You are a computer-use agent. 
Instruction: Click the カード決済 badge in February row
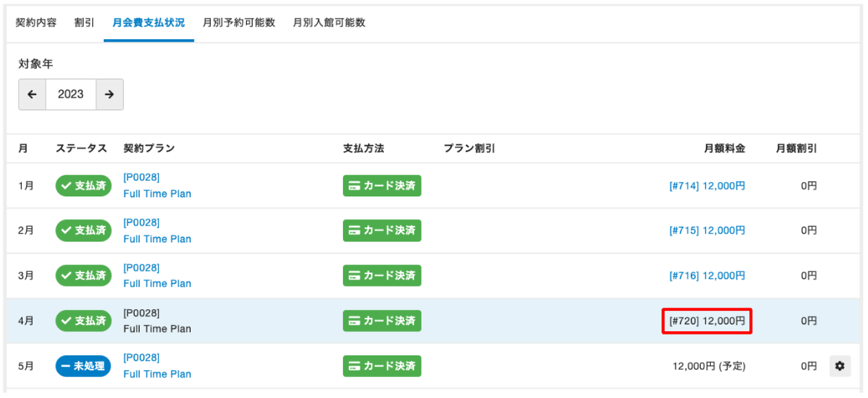coord(382,231)
